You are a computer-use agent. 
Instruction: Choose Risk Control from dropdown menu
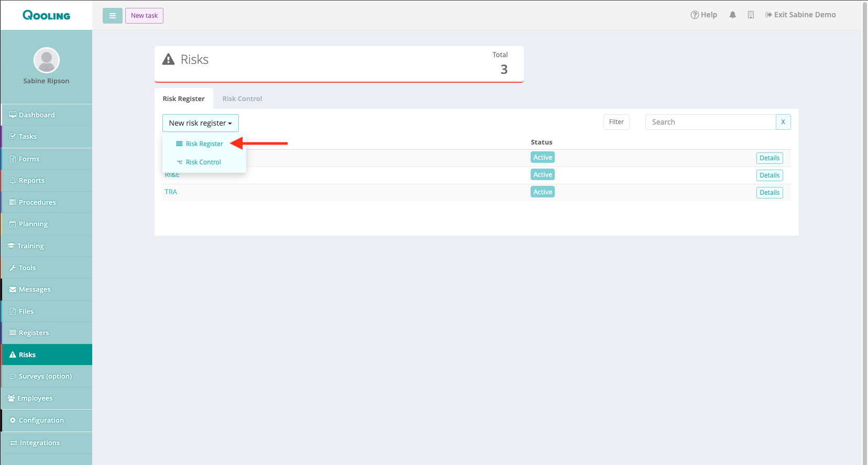click(204, 162)
